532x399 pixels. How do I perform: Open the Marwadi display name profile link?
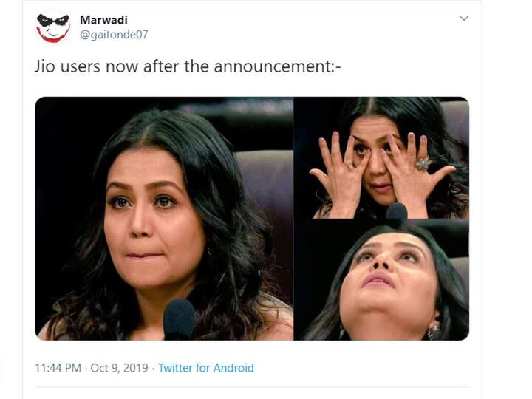point(103,19)
